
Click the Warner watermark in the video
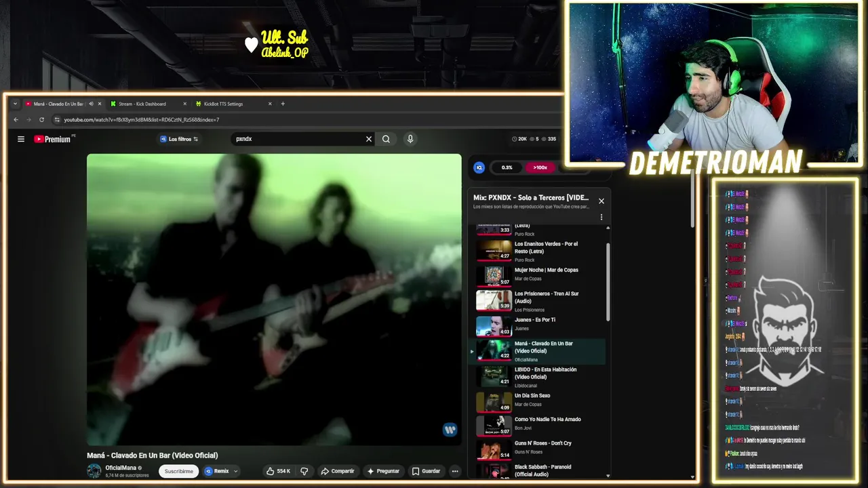450,429
